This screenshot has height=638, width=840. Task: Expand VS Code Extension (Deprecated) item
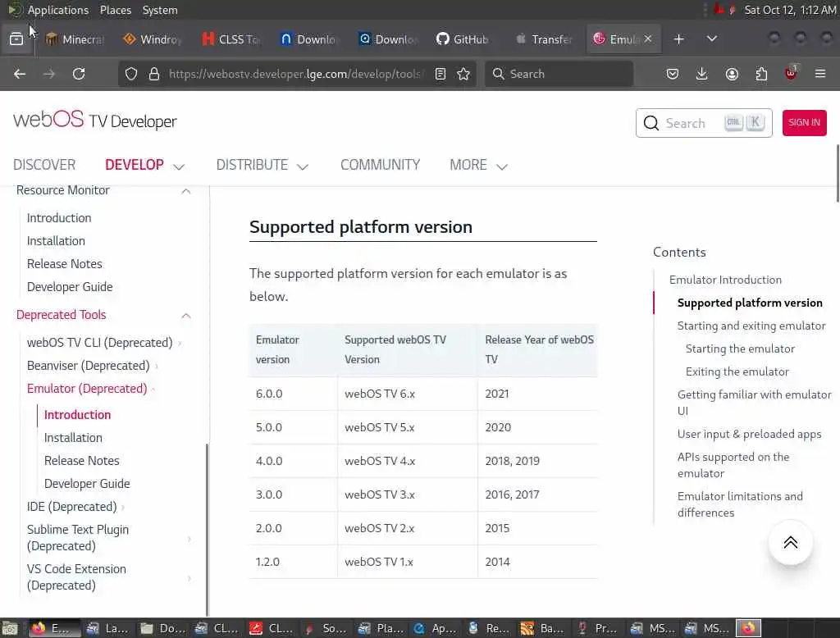(x=189, y=578)
